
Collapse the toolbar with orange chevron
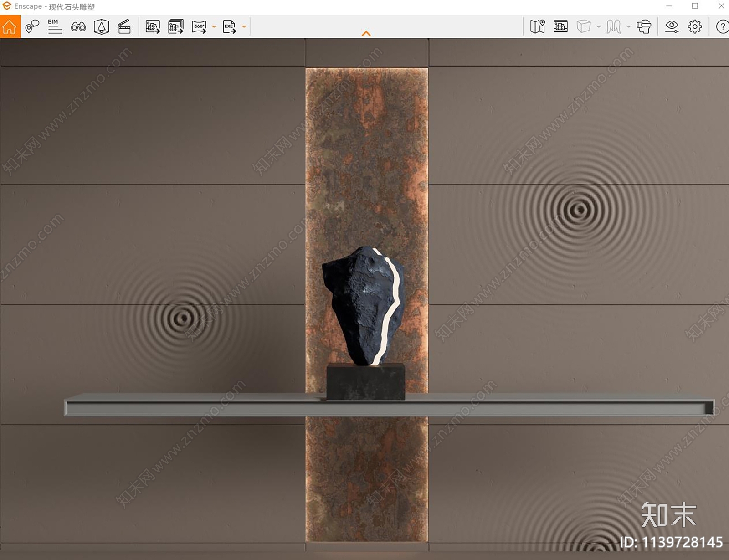(x=366, y=33)
